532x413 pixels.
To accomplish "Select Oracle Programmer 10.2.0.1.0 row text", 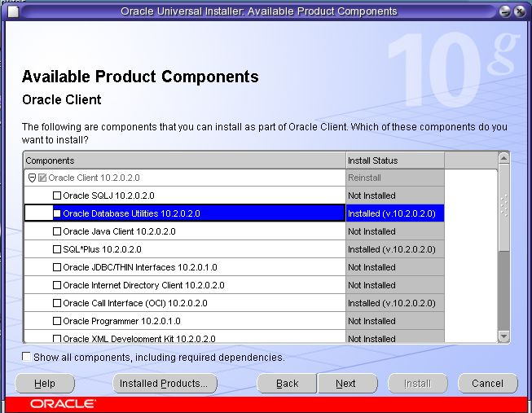I will [x=122, y=321].
